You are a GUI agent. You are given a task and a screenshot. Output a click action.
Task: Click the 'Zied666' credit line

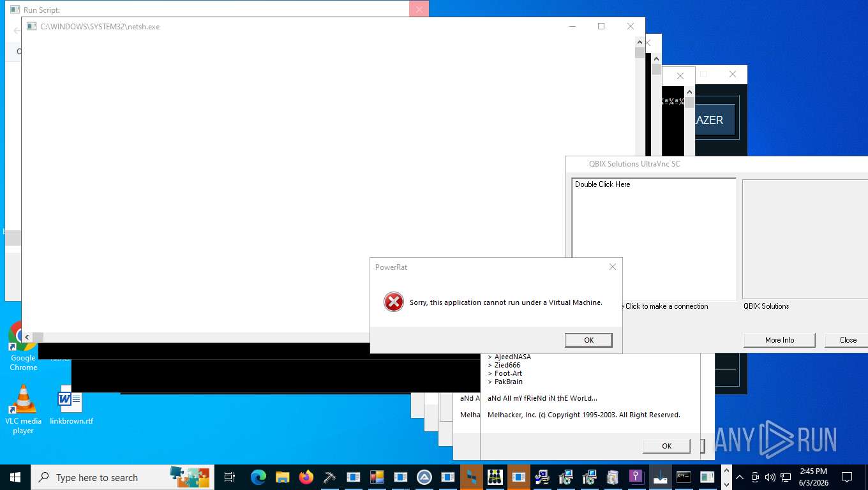[x=507, y=365]
